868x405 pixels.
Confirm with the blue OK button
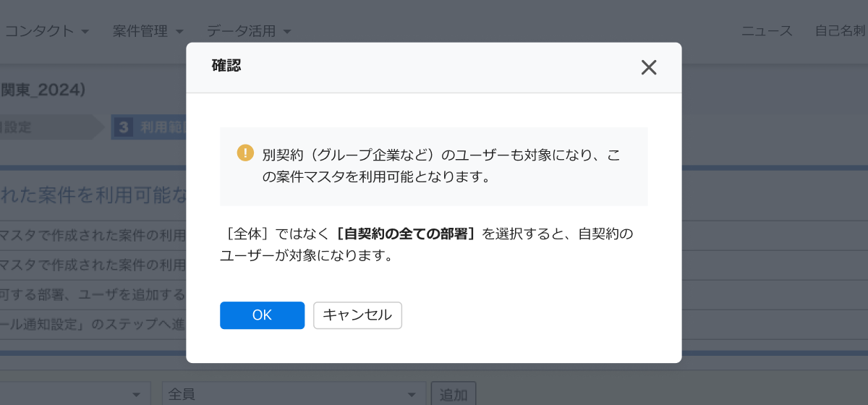coord(262,315)
